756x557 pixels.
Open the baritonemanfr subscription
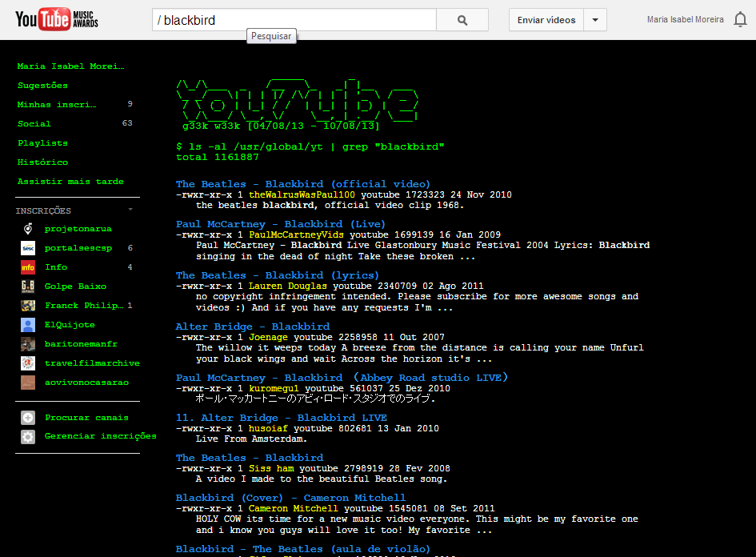point(81,344)
